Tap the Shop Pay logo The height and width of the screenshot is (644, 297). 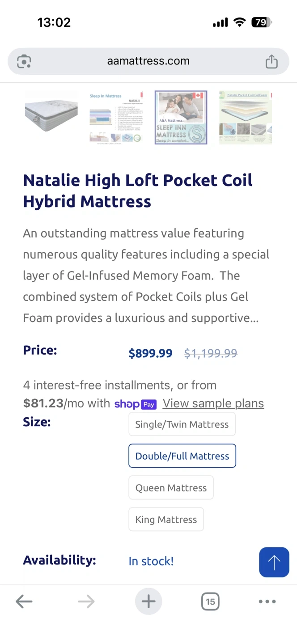[135, 404]
